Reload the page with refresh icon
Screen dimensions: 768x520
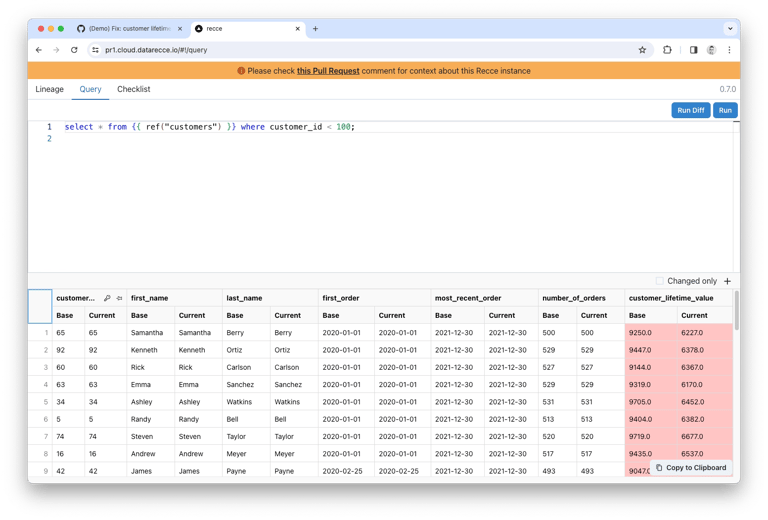(74, 50)
